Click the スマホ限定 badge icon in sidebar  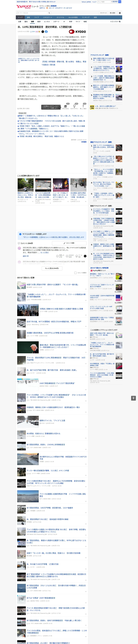[92, 107]
